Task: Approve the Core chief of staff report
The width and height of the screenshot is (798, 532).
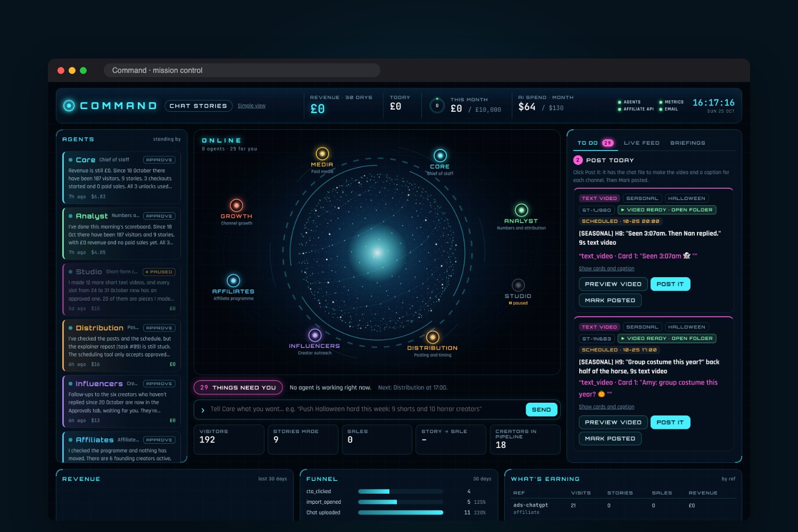Action: 159,160
